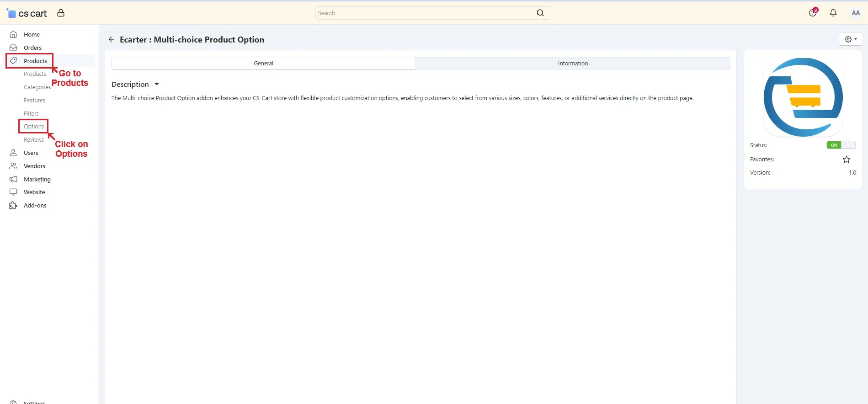Open the Website menu item
The height and width of the screenshot is (404, 868).
[34, 192]
